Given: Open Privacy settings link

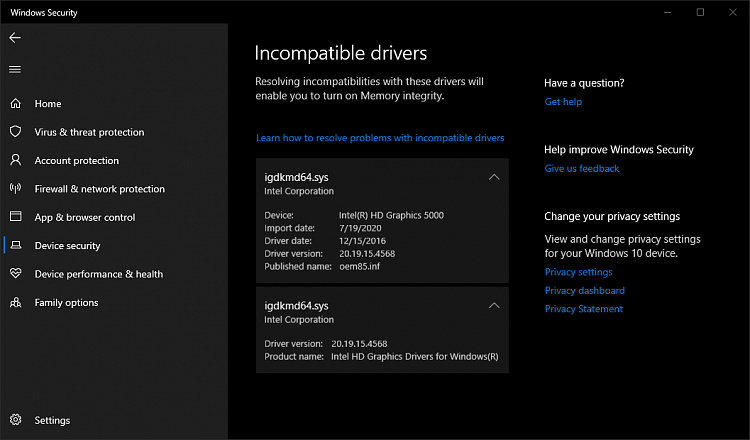Looking at the screenshot, I should coord(578,272).
